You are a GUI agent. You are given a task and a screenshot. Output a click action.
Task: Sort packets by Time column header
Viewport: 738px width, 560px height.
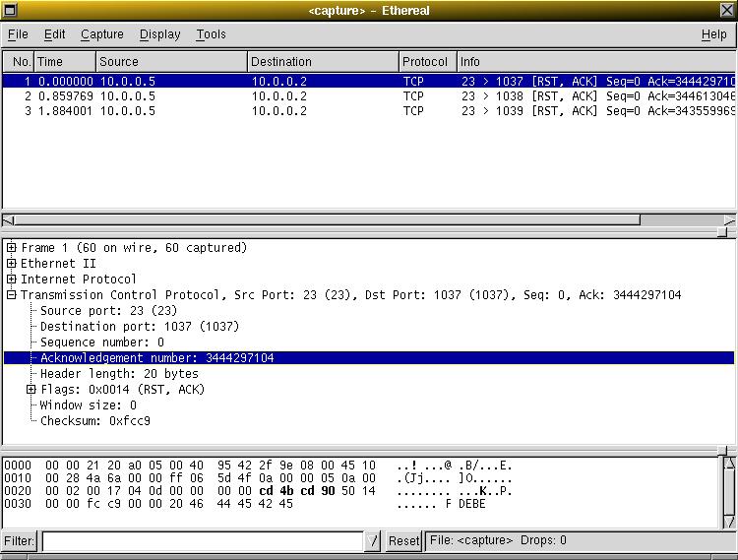point(65,62)
